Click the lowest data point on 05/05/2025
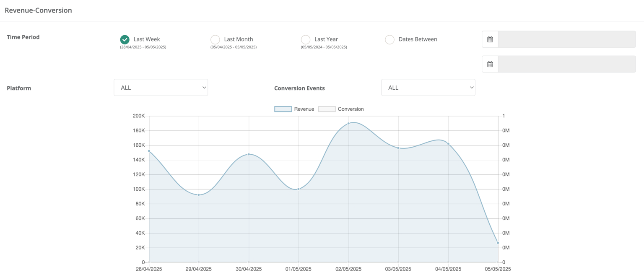 click(x=498, y=242)
